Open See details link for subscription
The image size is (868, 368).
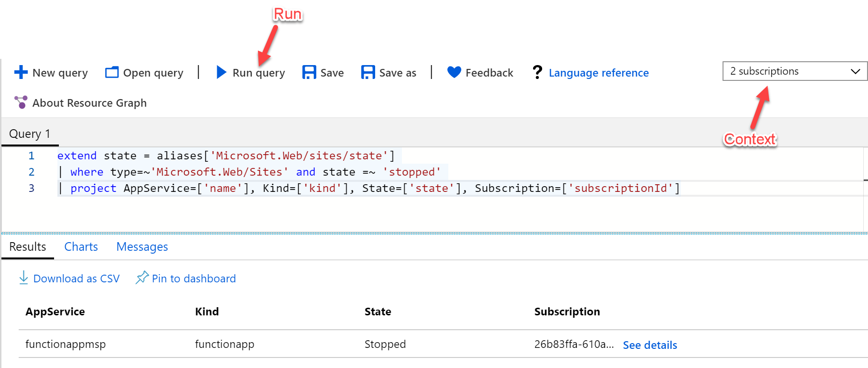pos(650,345)
